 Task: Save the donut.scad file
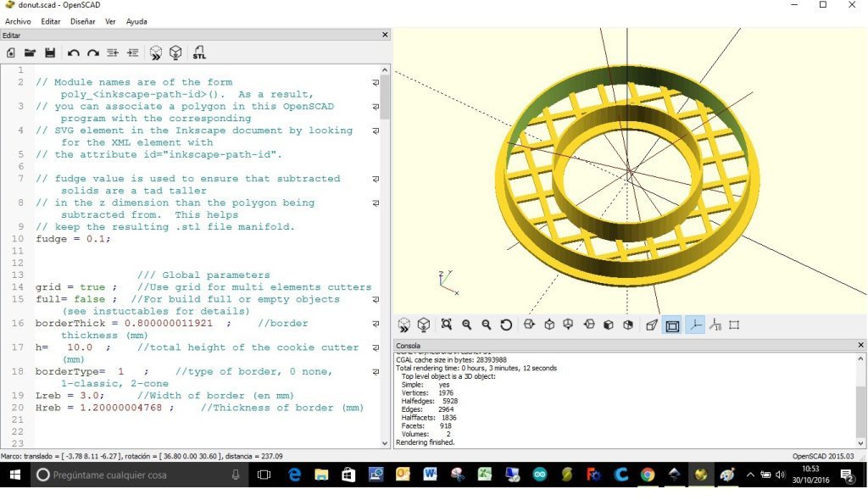pyautogui.click(x=51, y=53)
